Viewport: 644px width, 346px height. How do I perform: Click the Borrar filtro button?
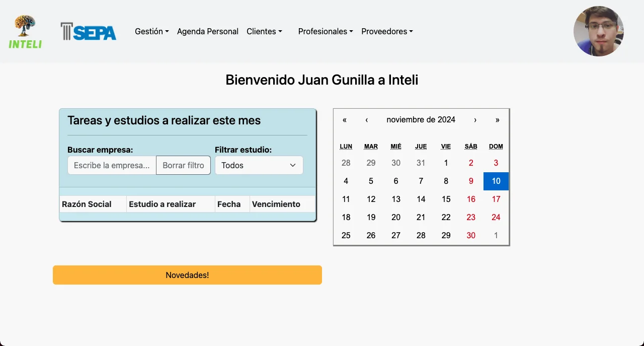coord(183,165)
